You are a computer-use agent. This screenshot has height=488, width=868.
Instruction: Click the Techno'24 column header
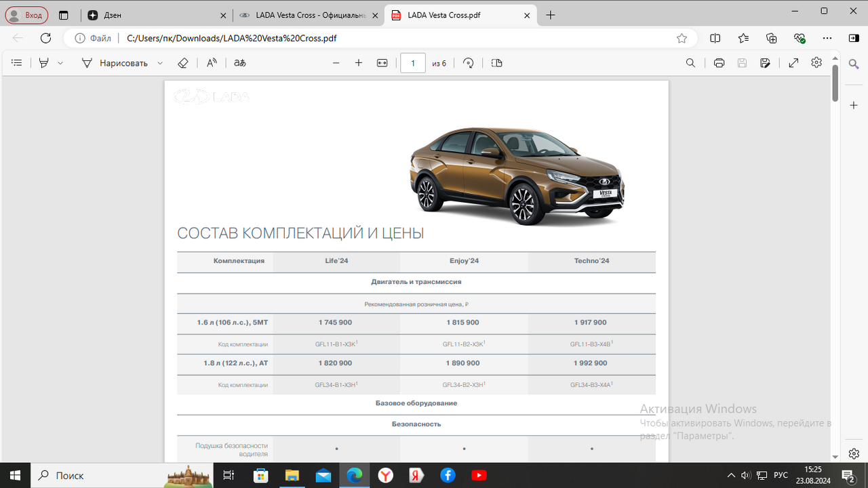(x=591, y=261)
